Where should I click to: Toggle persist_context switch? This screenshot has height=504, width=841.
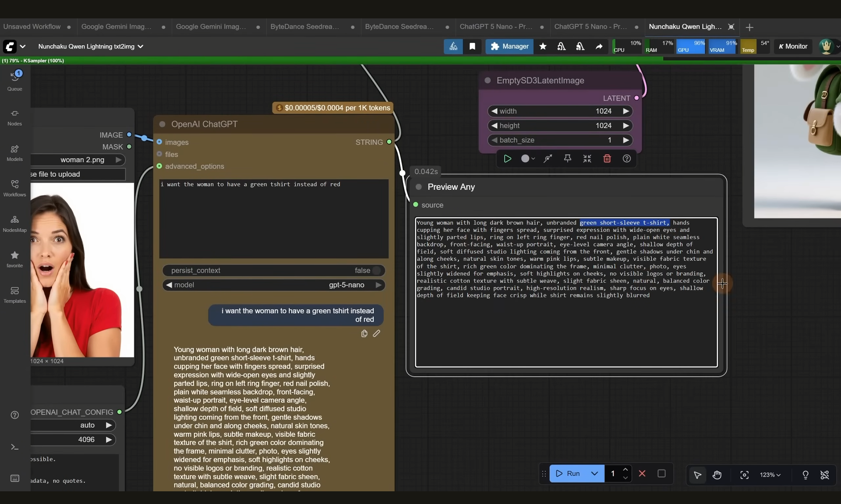376,271
